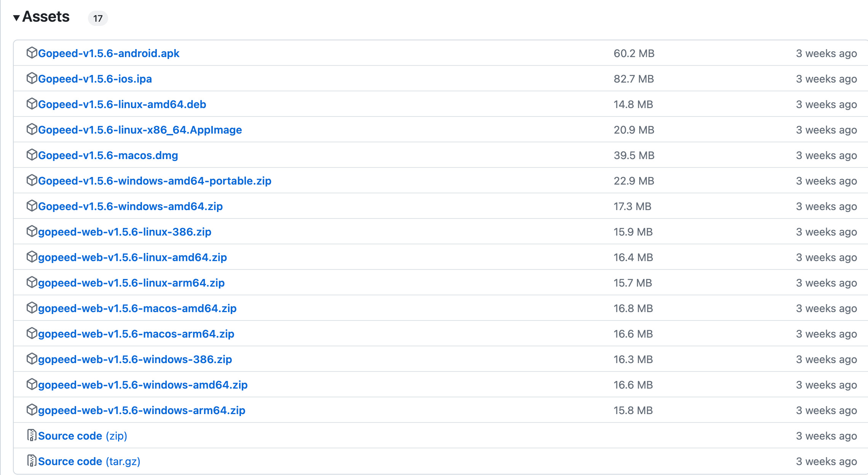The width and height of the screenshot is (868, 475).
Task: Click package icon beside gopeed-web linux-arm64.zip
Action: [x=32, y=282]
